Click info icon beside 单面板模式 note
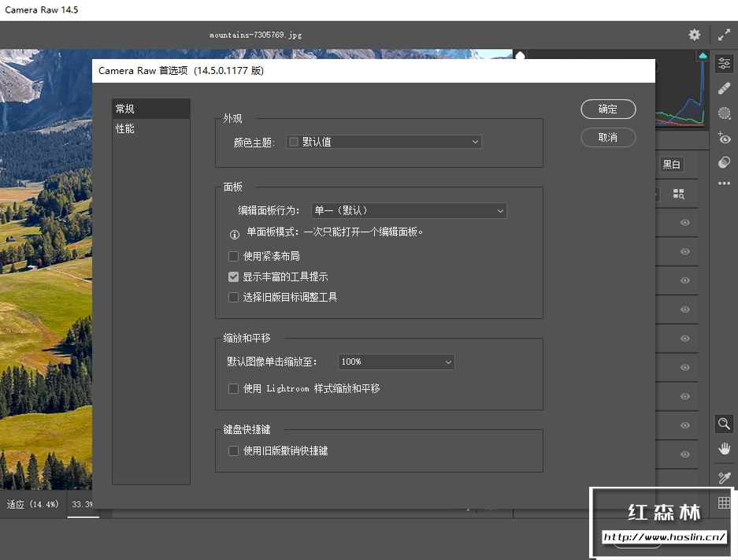This screenshot has width=738, height=560. 235,234
